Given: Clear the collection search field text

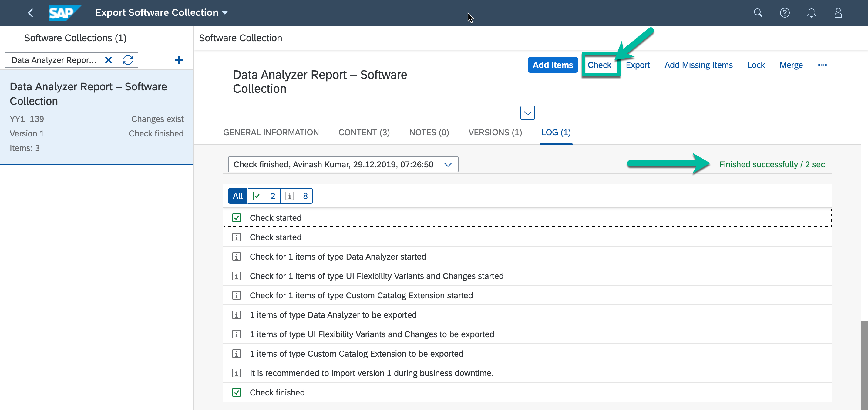Looking at the screenshot, I should [109, 60].
